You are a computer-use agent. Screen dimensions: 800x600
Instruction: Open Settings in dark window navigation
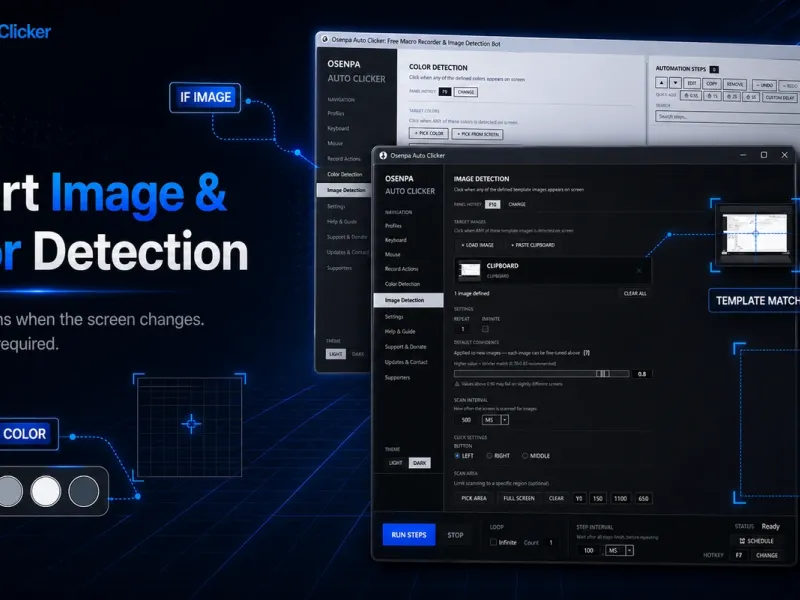pos(394,316)
